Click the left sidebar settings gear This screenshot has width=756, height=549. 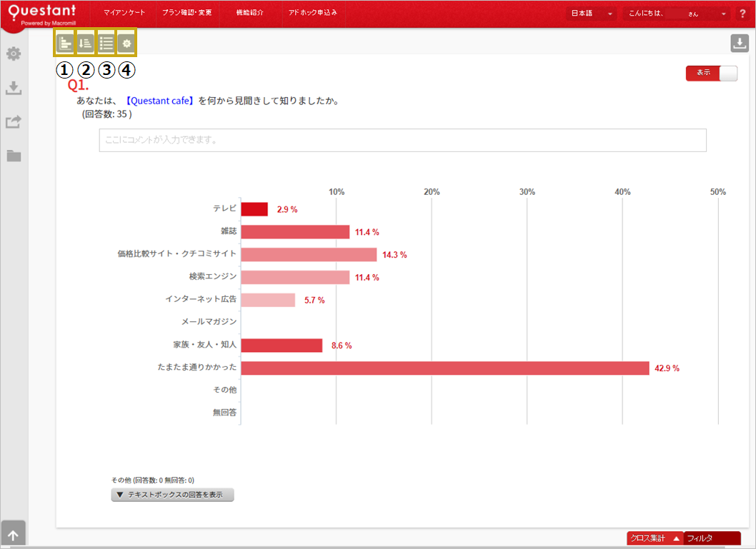[14, 54]
